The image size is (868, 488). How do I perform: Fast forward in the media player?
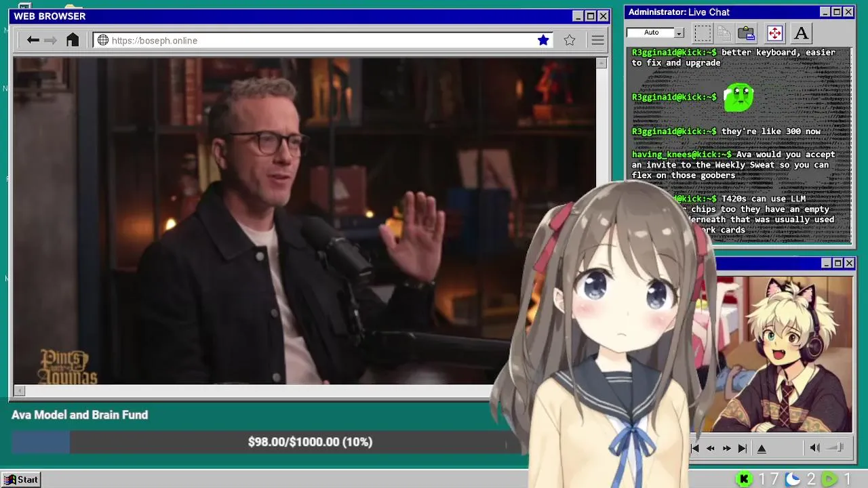point(726,448)
